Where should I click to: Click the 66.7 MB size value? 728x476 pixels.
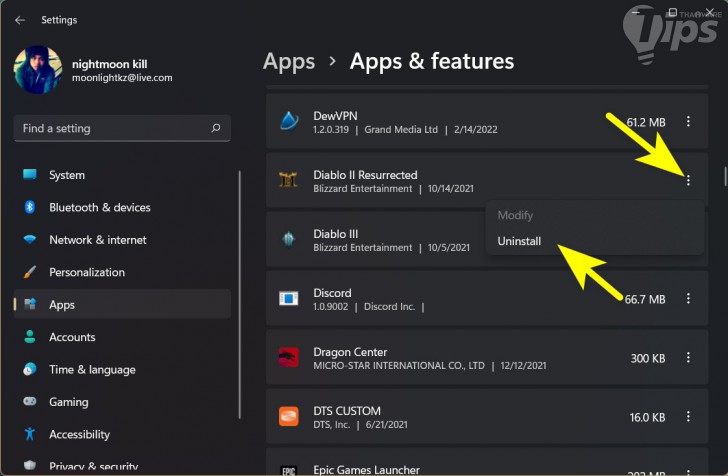click(x=645, y=300)
